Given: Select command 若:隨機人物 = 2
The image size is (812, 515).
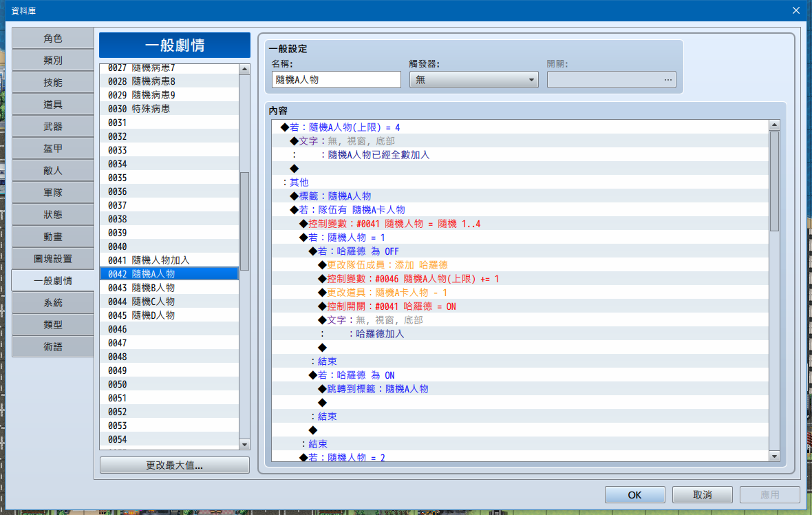Looking at the screenshot, I should tap(520, 457).
